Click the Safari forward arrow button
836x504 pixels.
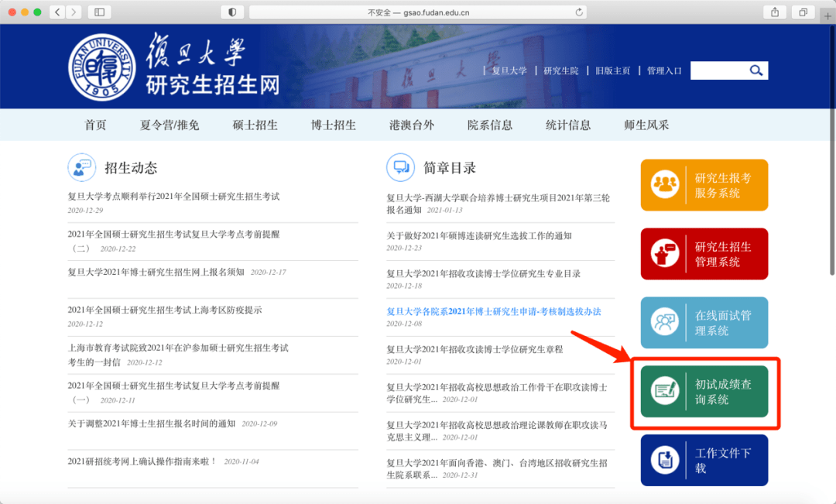click(74, 12)
